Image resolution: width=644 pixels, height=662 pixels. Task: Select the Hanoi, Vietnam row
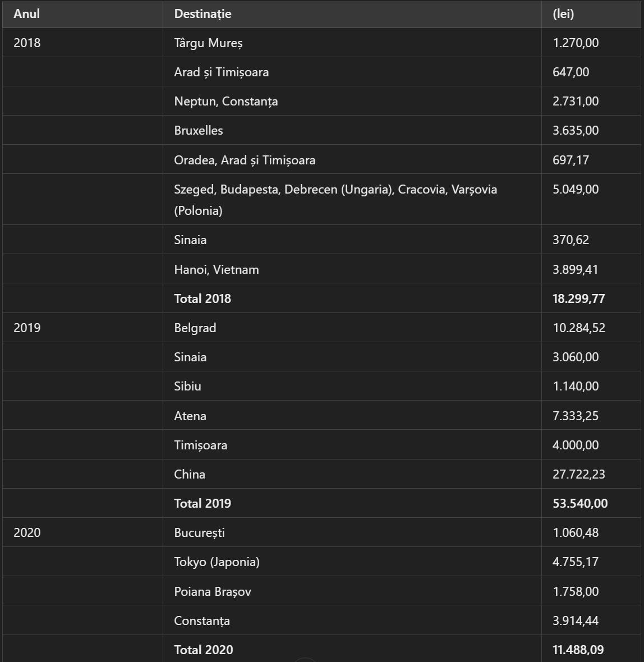pos(216,270)
